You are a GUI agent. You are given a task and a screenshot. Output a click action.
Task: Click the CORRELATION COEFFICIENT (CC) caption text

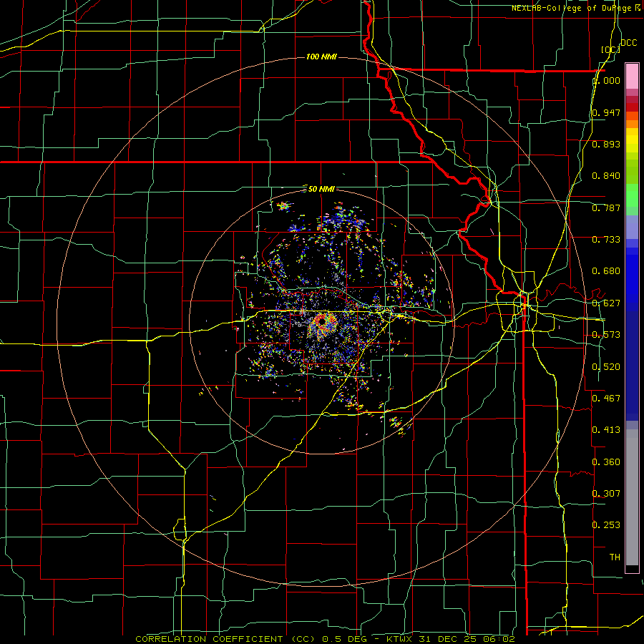point(225,639)
